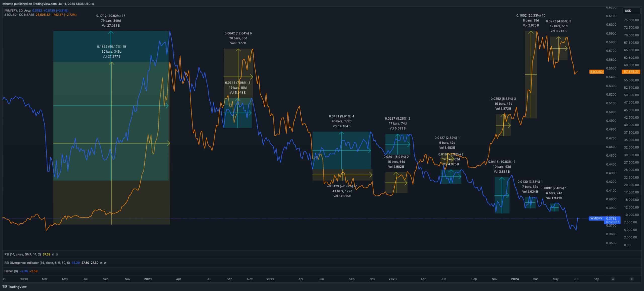The width and height of the screenshot is (644, 291).
Task: Select BTC legend value 26,508.32
Action: tap(43, 15)
